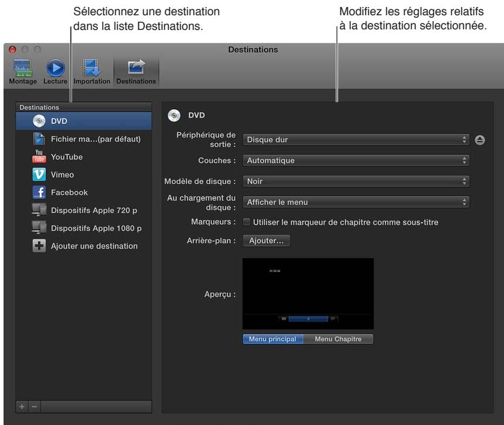Screen dimensions: 504x425
Task: Switch preview to Menu Chapitre
Action: [338, 339]
